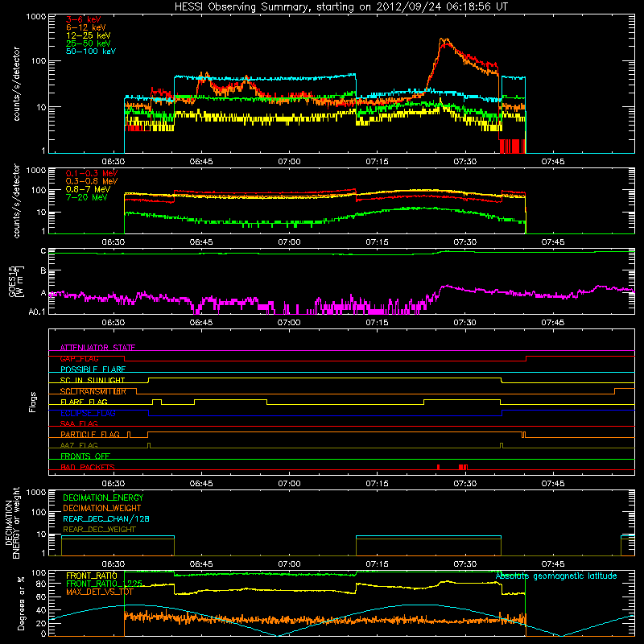Click the BAD_PACKETS flag label
The width and height of the screenshot is (644, 644).
point(88,467)
